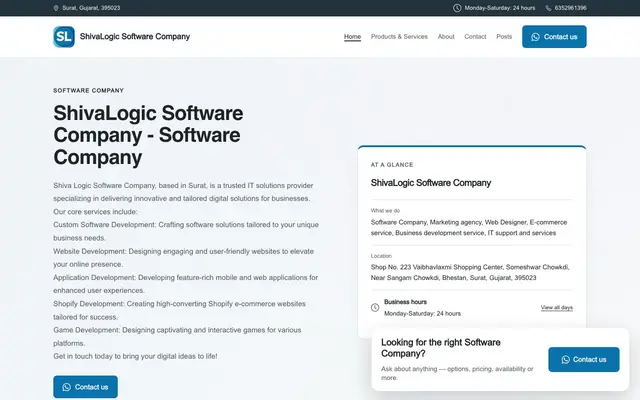Open the View all days link
Image resolution: width=640 pixels, height=400 pixels.
557,308
